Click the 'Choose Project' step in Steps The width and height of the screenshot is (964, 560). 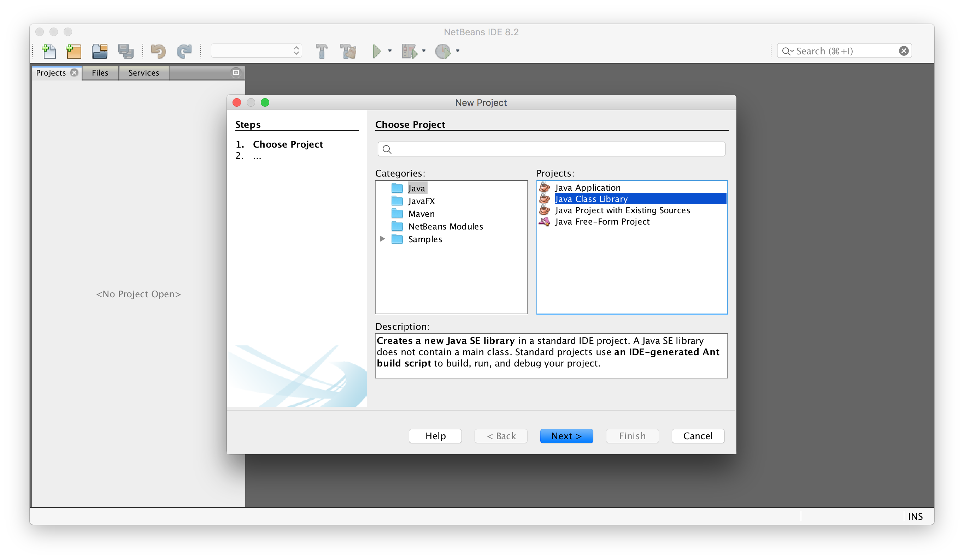[x=288, y=144]
